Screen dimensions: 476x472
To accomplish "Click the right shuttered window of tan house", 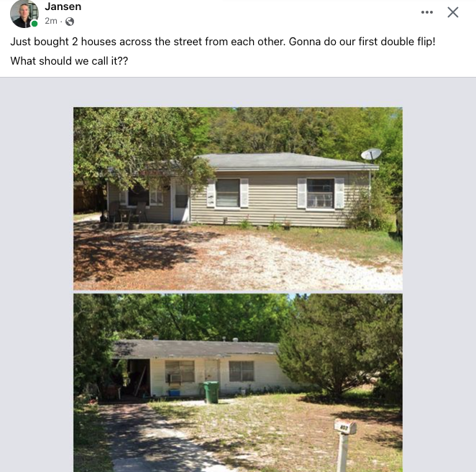I will [x=321, y=193].
